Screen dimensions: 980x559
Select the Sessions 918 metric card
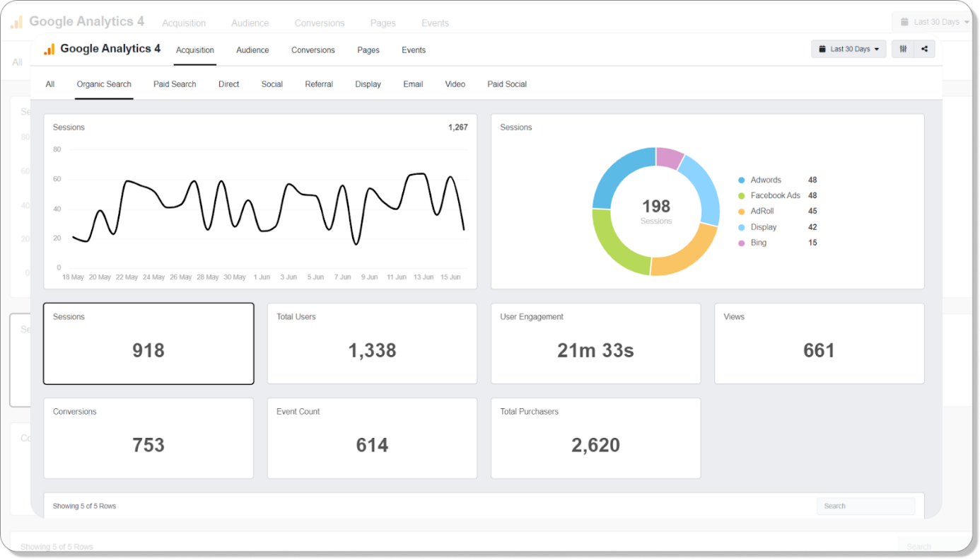point(148,344)
